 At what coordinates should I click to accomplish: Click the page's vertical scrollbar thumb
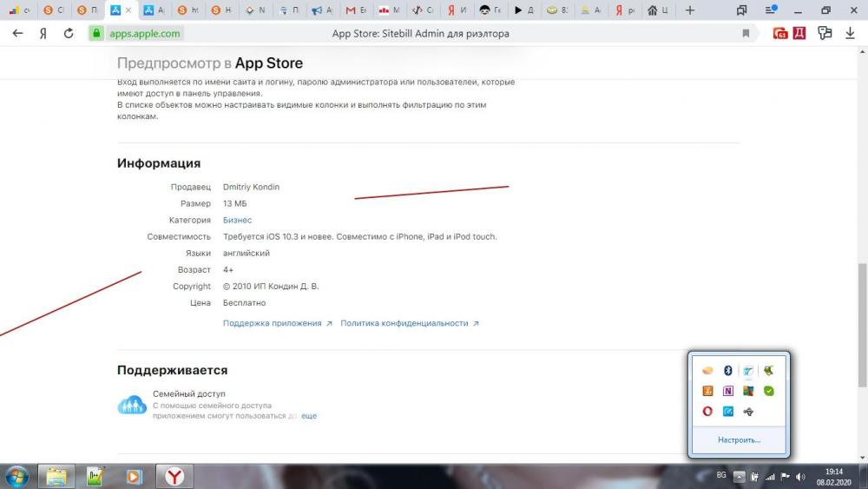(x=862, y=325)
